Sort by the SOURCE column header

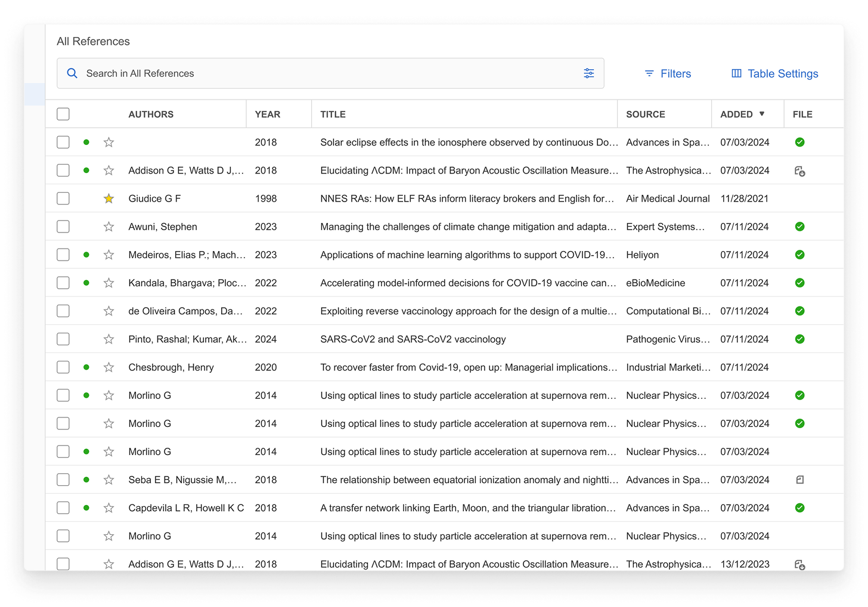click(646, 114)
